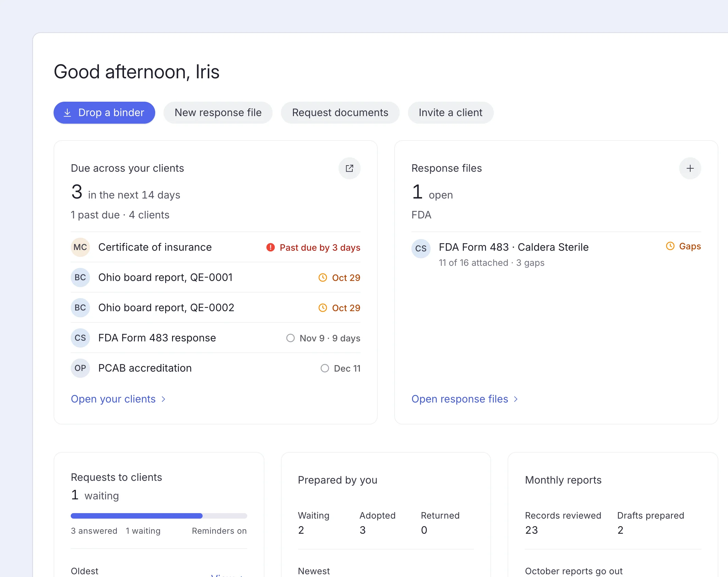This screenshot has height=577, width=728.
Task: Click the clock icon on QE-0001 row
Action: (323, 278)
